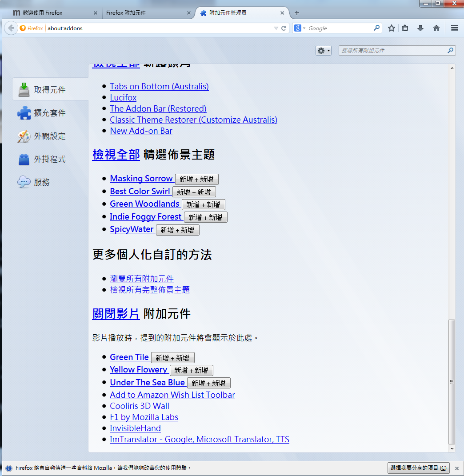Click 新增 button next to SpicyWater
The image size is (464, 476).
(178, 230)
